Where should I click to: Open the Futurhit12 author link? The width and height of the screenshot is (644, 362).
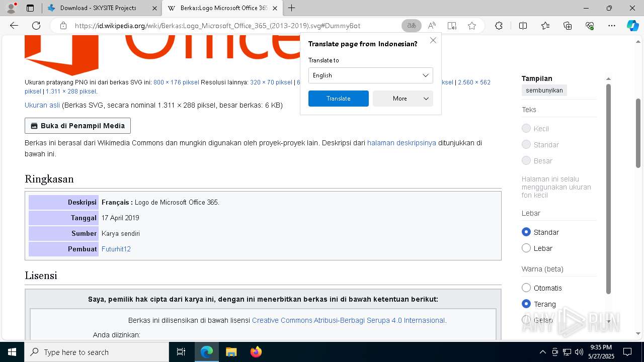[116, 249]
